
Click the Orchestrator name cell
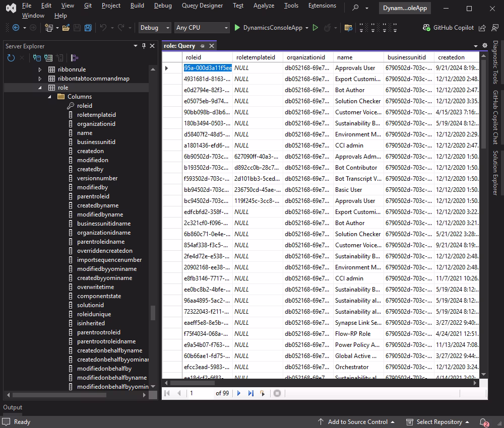click(x=358, y=367)
